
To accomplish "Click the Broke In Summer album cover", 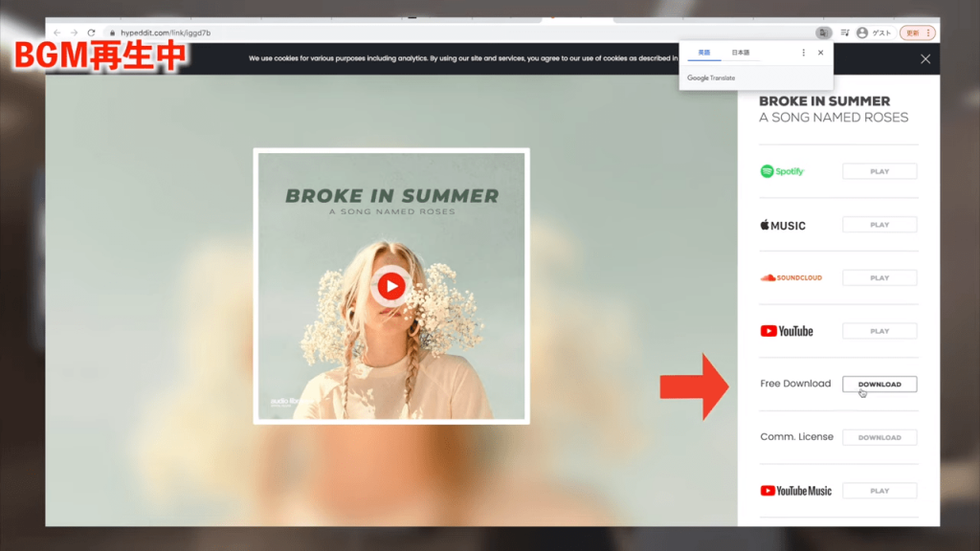I will pyautogui.click(x=391, y=286).
